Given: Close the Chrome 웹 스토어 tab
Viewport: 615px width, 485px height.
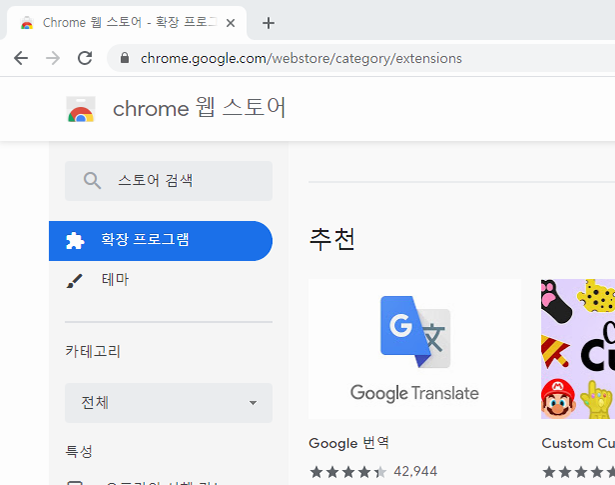Looking at the screenshot, I should (231, 23).
